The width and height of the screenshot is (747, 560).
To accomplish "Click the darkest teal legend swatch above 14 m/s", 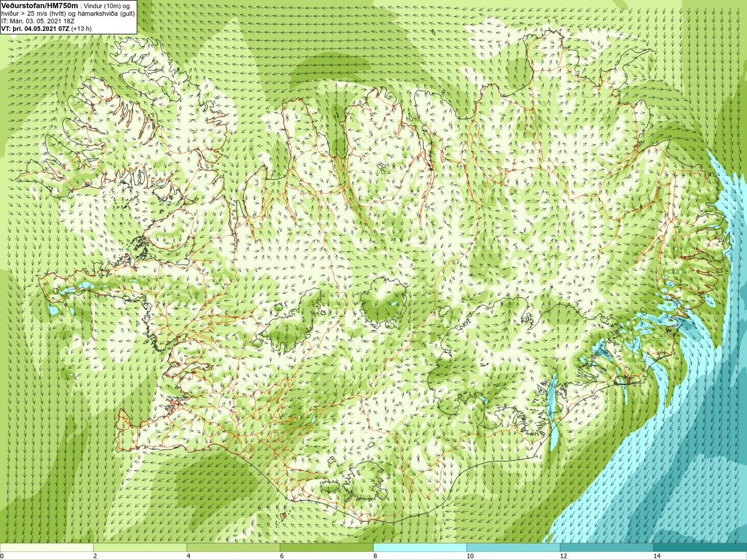I will (x=700, y=548).
